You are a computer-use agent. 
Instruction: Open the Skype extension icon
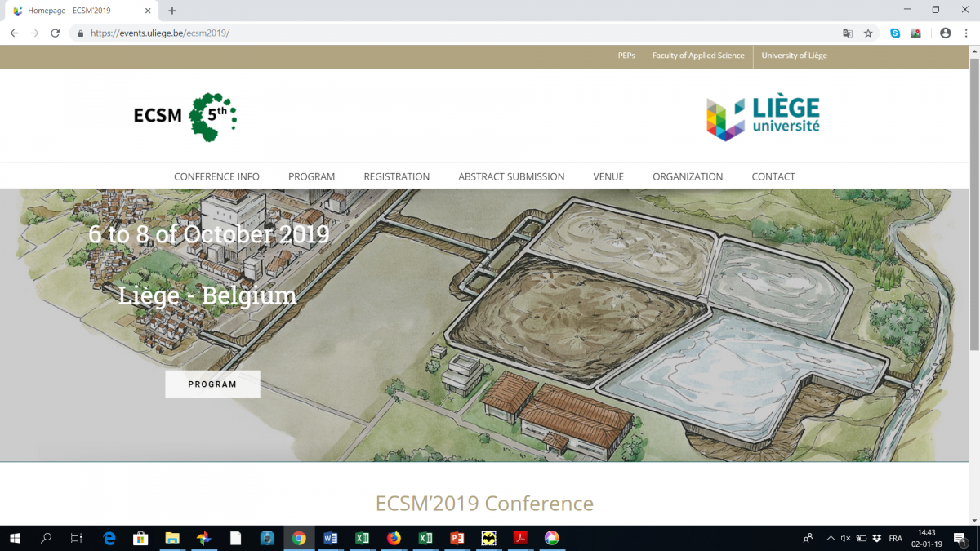(895, 33)
